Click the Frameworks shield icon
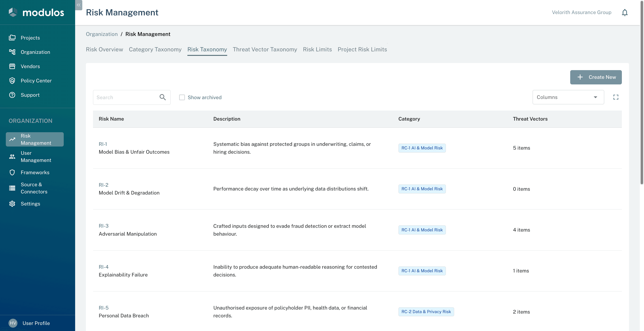Screen dimensions: 644x331 [12, 172]
